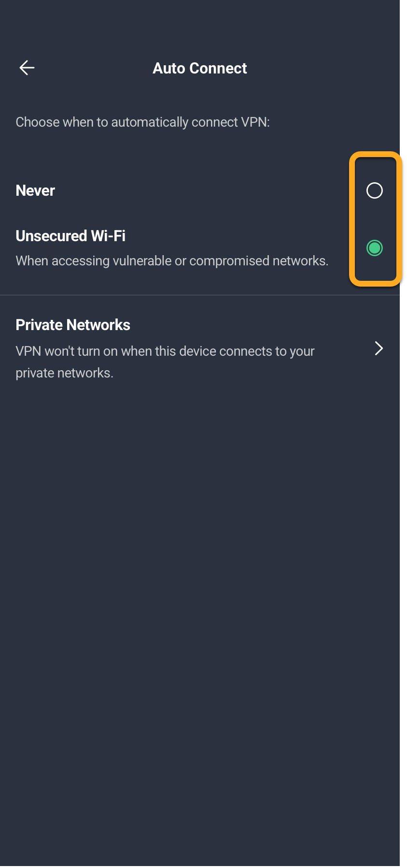Viewport: 407px width, 868px height.
Task: Click the 'When accessing vulnerable or compromised networks' text
Action: point(172,261)
